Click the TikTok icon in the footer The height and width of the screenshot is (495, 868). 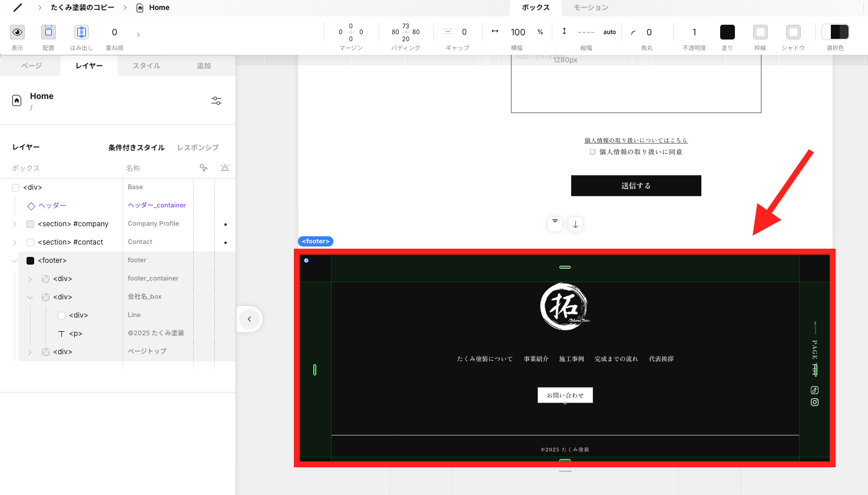(814, 390)
